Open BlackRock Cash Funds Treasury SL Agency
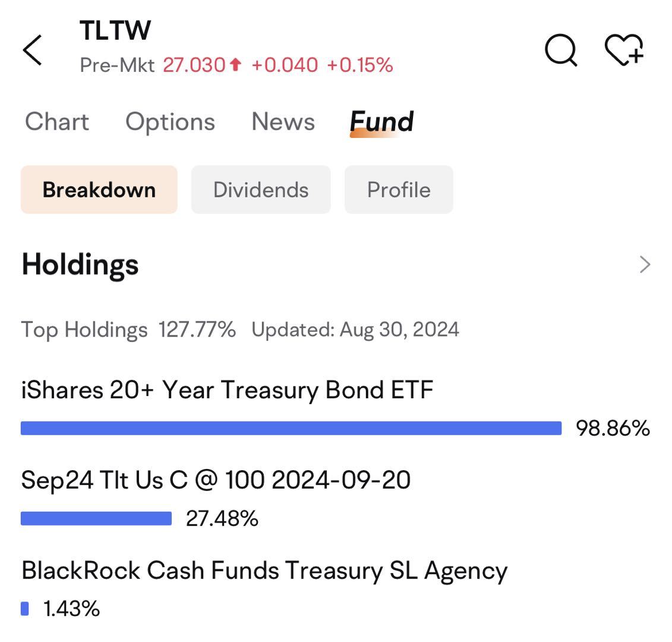The height and width of the screenshot is (642, 672). click(x=264, y=571)
